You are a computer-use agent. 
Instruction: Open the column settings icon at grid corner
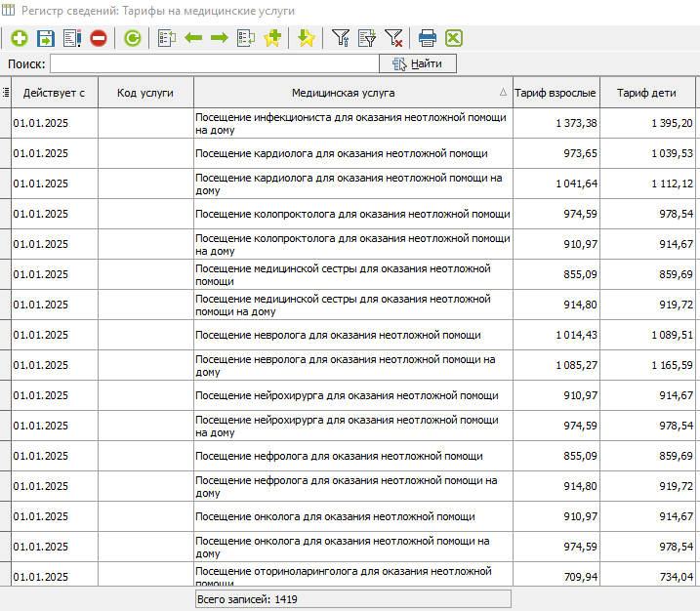[6, 93]
